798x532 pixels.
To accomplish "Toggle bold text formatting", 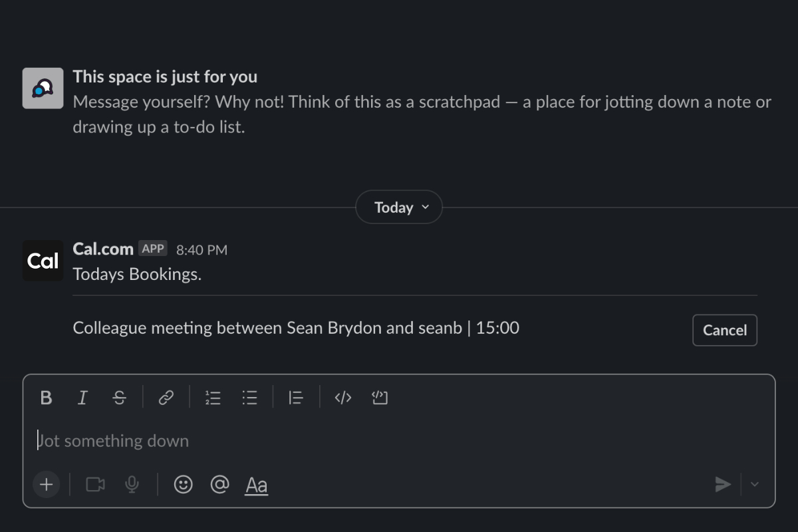I will point(46,398).
